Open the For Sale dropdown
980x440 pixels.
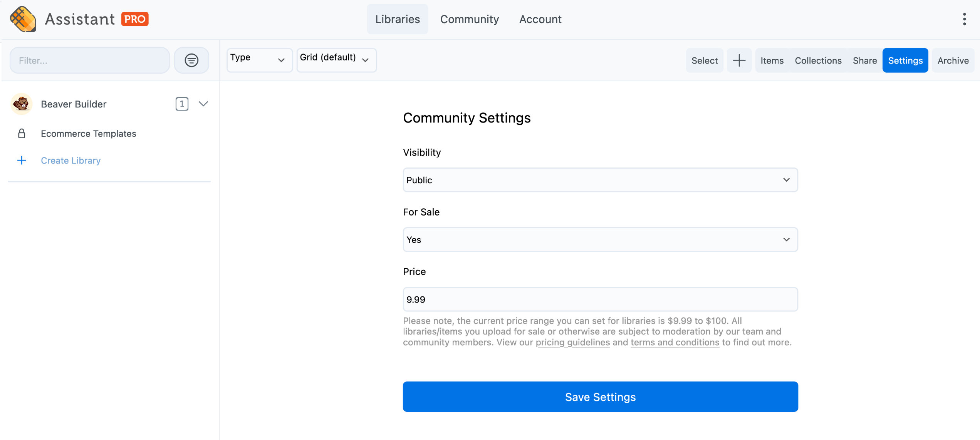click(599, 239)
